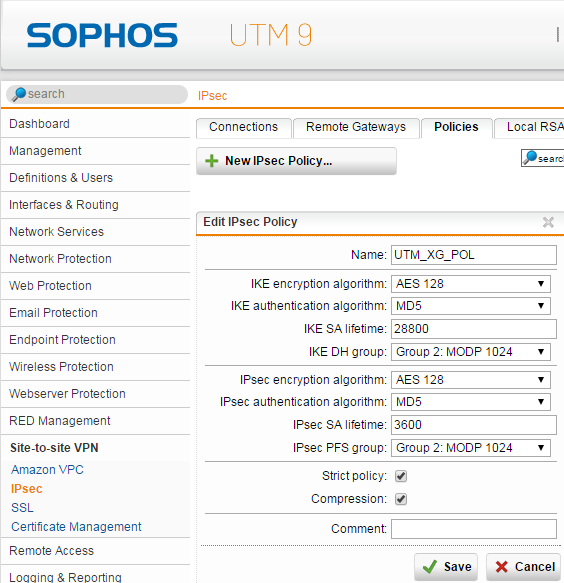Open Certificate Management link
564x583 pixels.
76,527
